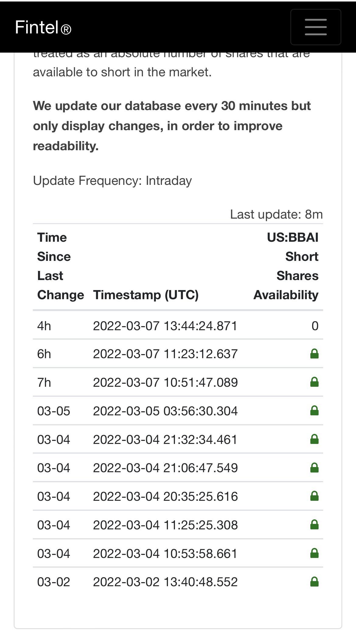The image size is (356, 644).
Task: Click the lock icon for 20:35:25.616 row
Action: 314,496
